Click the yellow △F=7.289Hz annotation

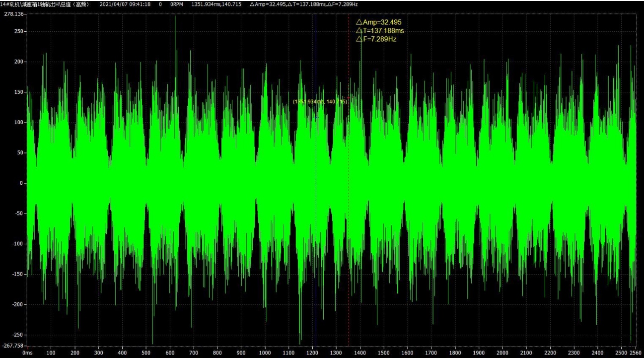(376, 39)
